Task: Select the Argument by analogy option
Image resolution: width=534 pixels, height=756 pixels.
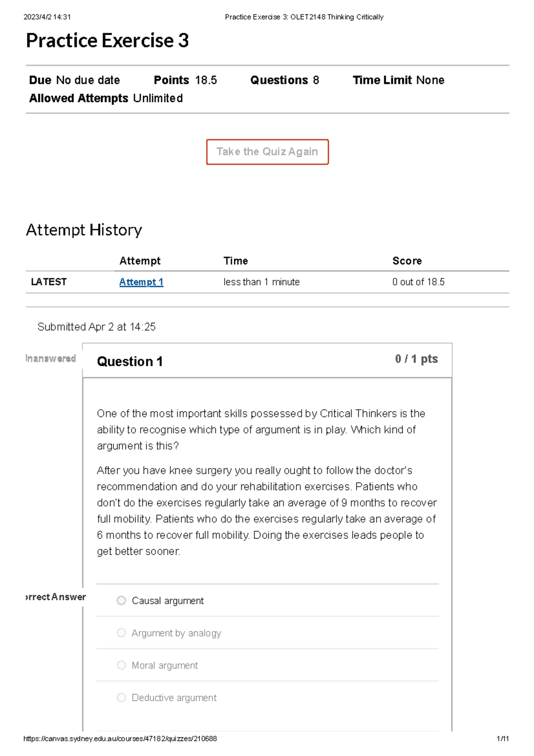Action: (121, 633)
